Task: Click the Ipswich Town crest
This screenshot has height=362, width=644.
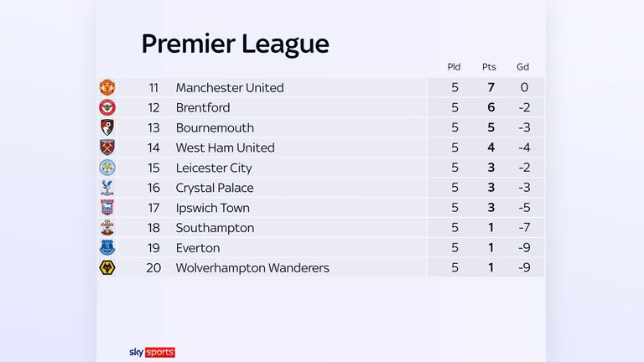Action: 107,208
